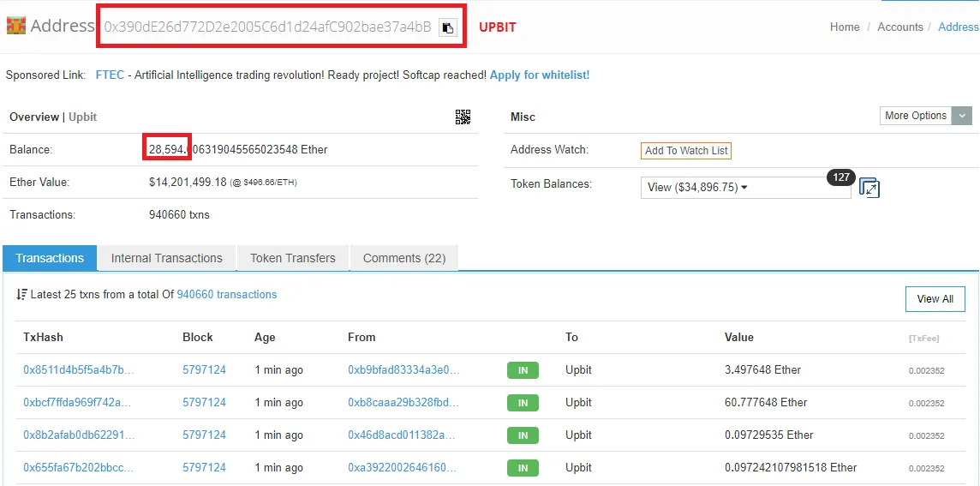Click the [TxFee] column header

923,339
